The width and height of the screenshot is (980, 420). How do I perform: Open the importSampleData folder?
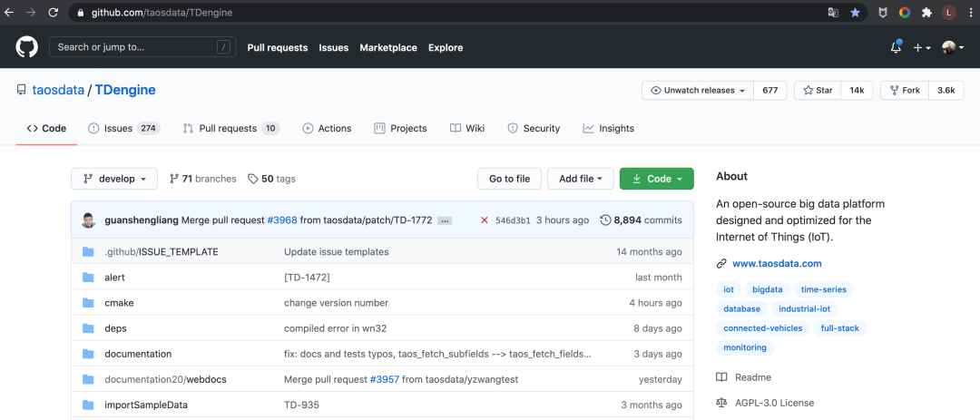(x=146, y=405)
